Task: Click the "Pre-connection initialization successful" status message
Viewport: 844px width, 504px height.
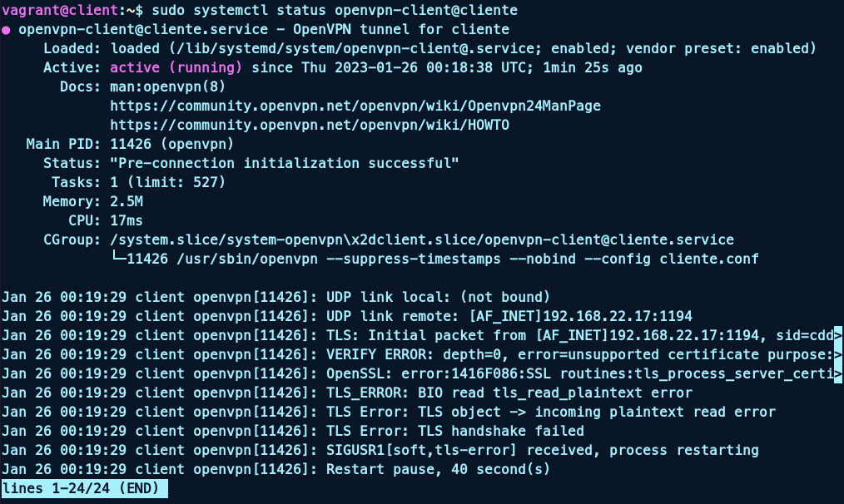Action: click(x=284, y=163)
